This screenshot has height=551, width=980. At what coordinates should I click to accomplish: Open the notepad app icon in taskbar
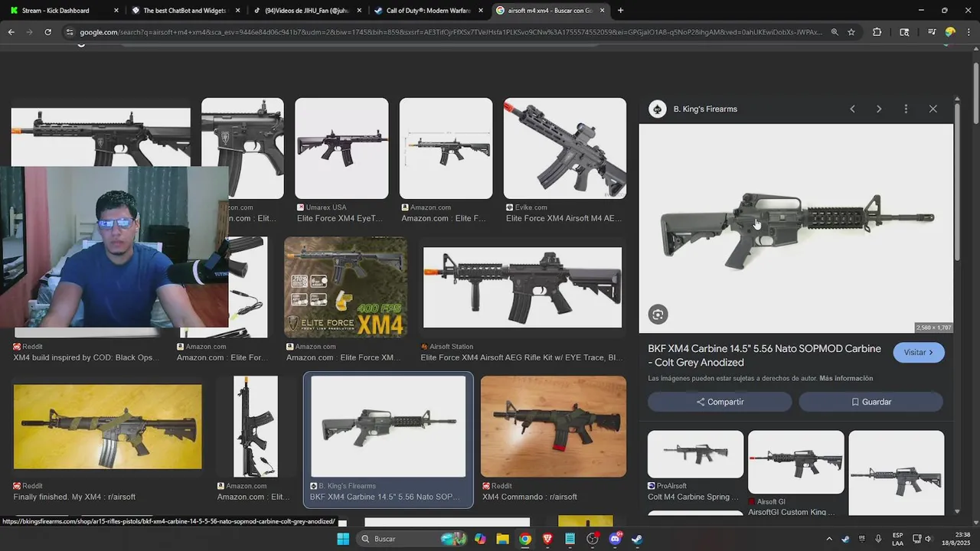coord(570,539)
